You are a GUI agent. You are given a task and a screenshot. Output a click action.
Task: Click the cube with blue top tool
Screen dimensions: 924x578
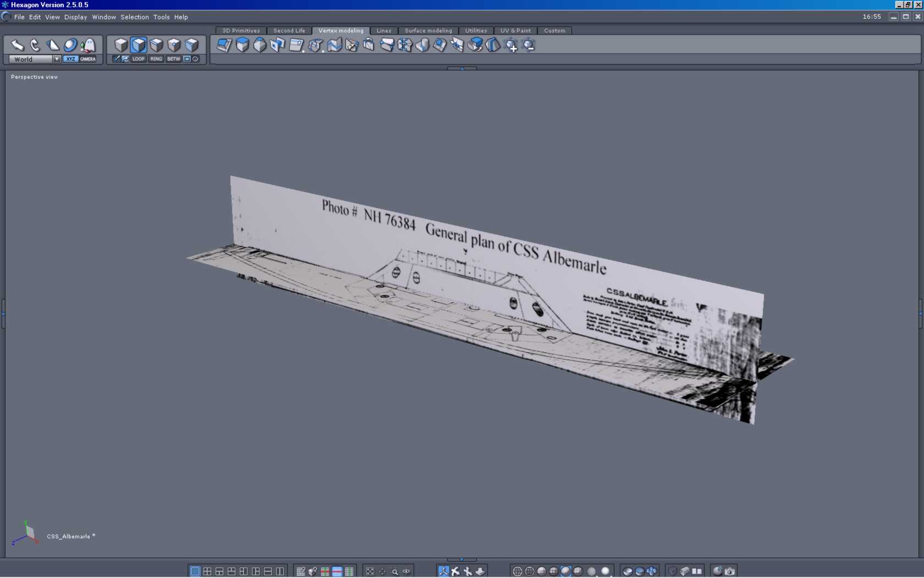click(242, 45)
